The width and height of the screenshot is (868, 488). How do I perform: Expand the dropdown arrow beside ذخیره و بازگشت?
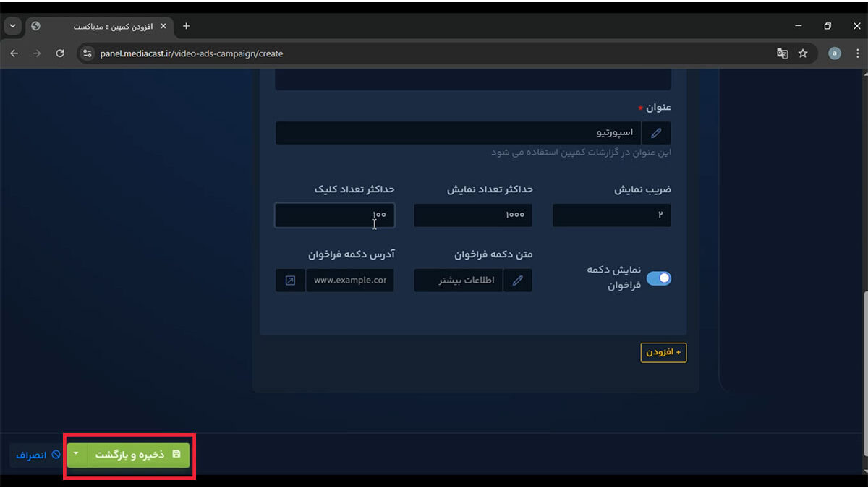[77, 455]
